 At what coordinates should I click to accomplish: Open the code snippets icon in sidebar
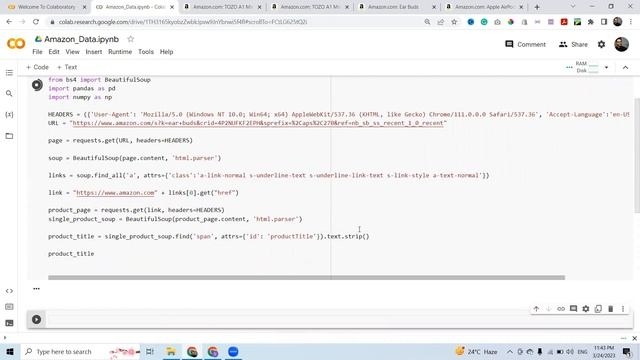9,291
